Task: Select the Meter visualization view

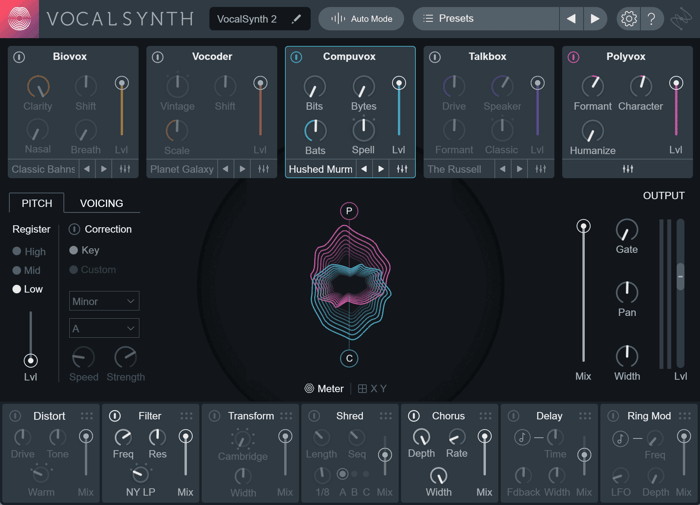Action: (x=324, y=388)
